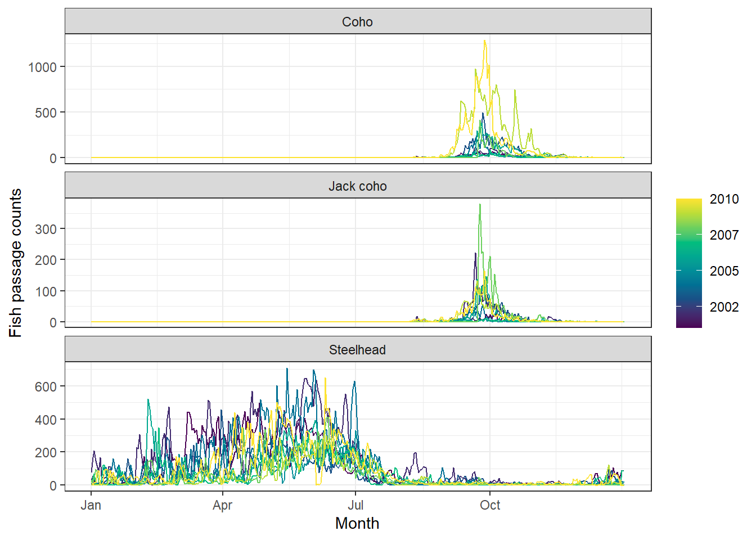
Task: Pick the 2002 legend label
Action: [x=724, y=307]
